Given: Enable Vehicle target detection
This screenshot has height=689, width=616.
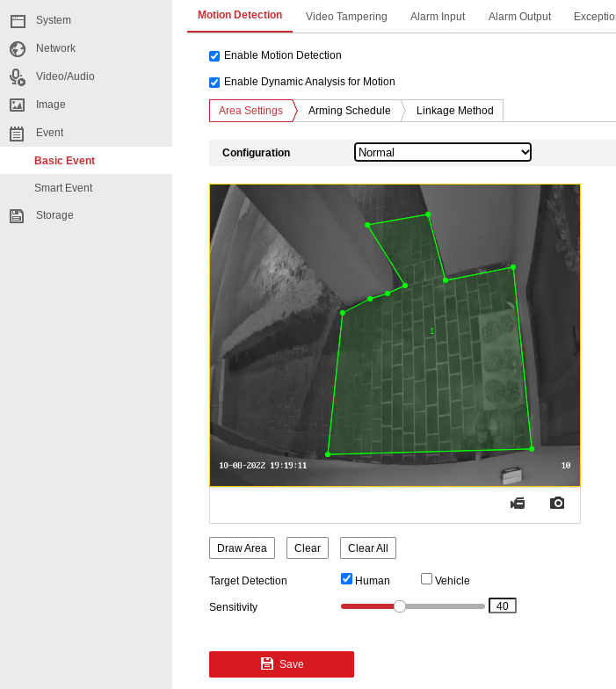Looking at the screenshot, I should click(427, 579).
